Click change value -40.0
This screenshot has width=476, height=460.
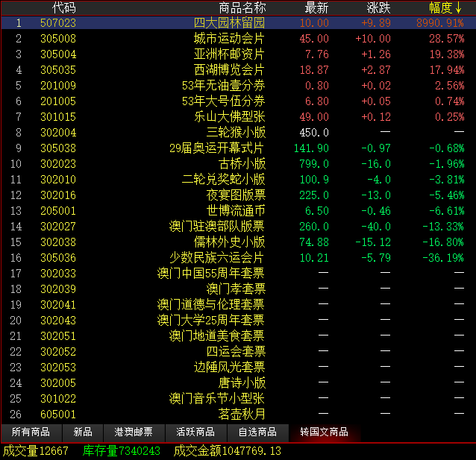[x=376, y=227]
